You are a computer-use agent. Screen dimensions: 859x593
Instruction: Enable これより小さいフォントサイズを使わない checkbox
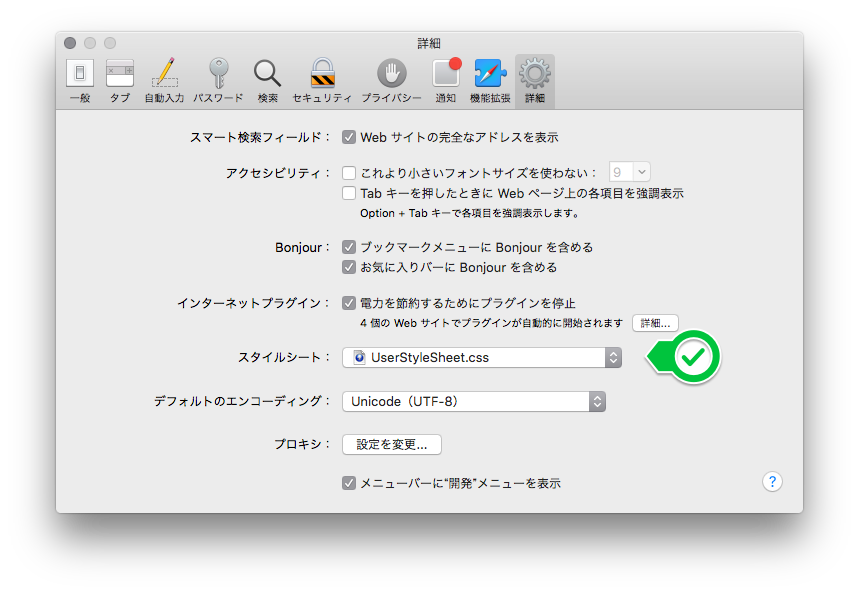(349, 173)
